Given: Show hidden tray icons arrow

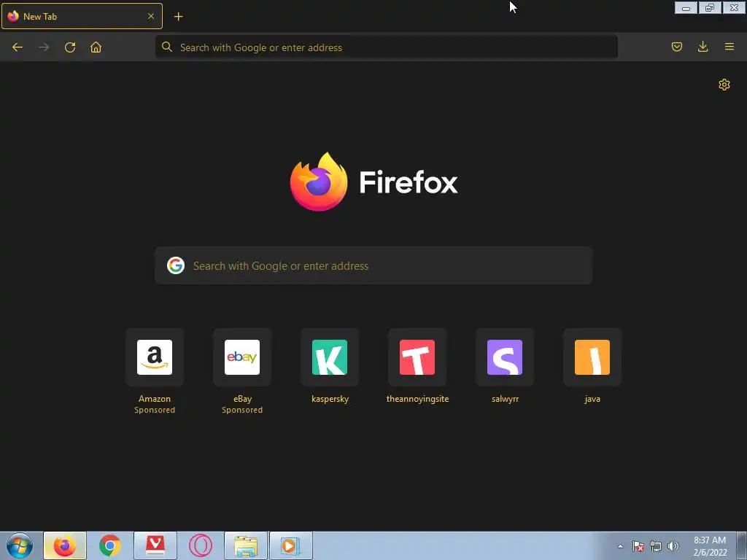Looking at the screenshot, I should 620,546.
